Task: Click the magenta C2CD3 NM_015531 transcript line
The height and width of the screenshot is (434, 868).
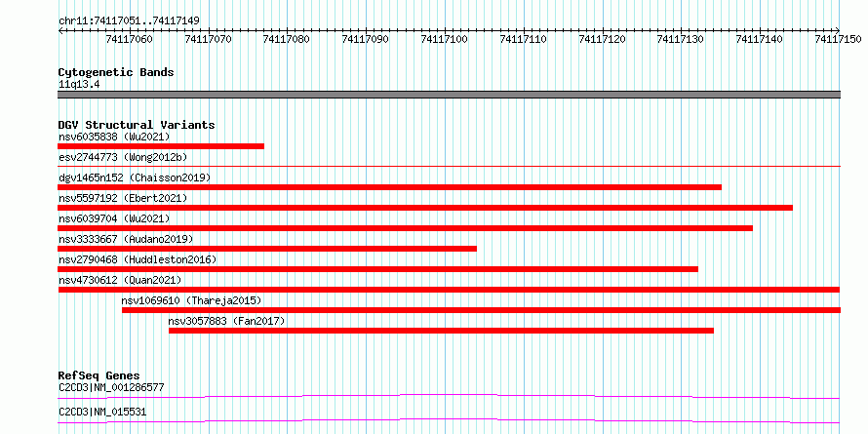Action: (x=449, y=420)
